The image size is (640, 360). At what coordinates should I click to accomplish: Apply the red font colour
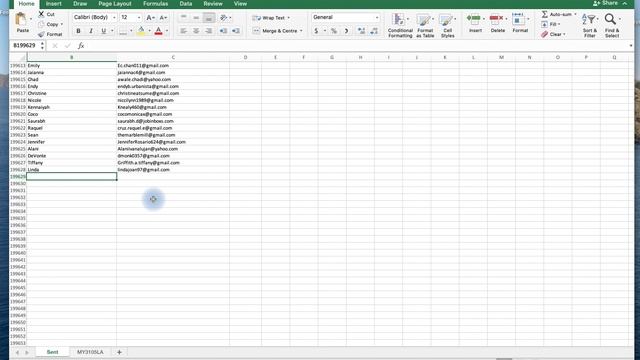tap(159, 31)
